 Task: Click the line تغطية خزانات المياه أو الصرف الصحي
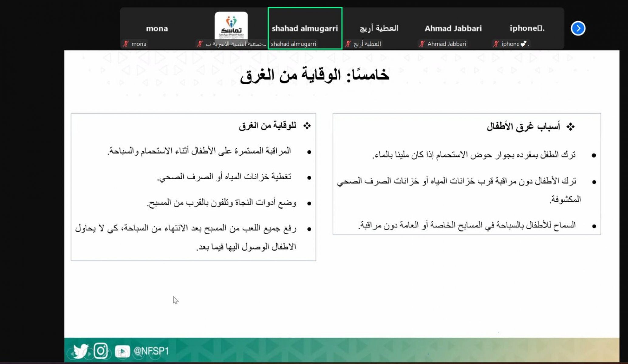point(224,177)
